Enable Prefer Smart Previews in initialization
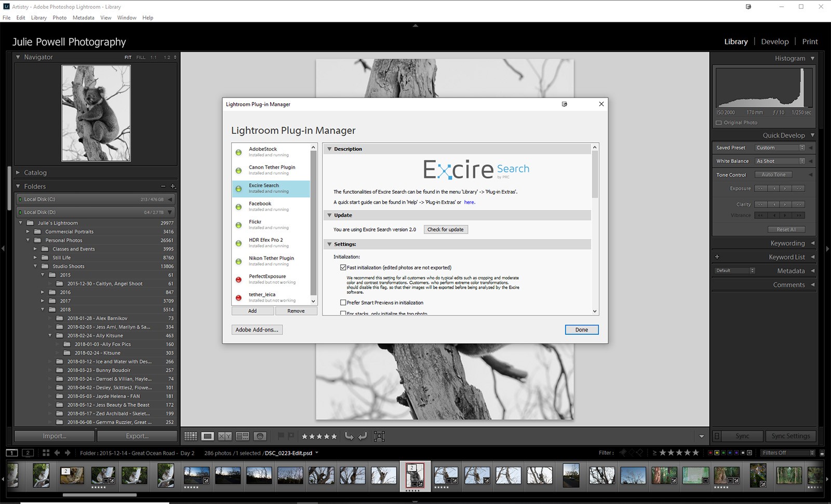Image resolution: width=831 pixels, height=504 pixels. pos(343,303)
